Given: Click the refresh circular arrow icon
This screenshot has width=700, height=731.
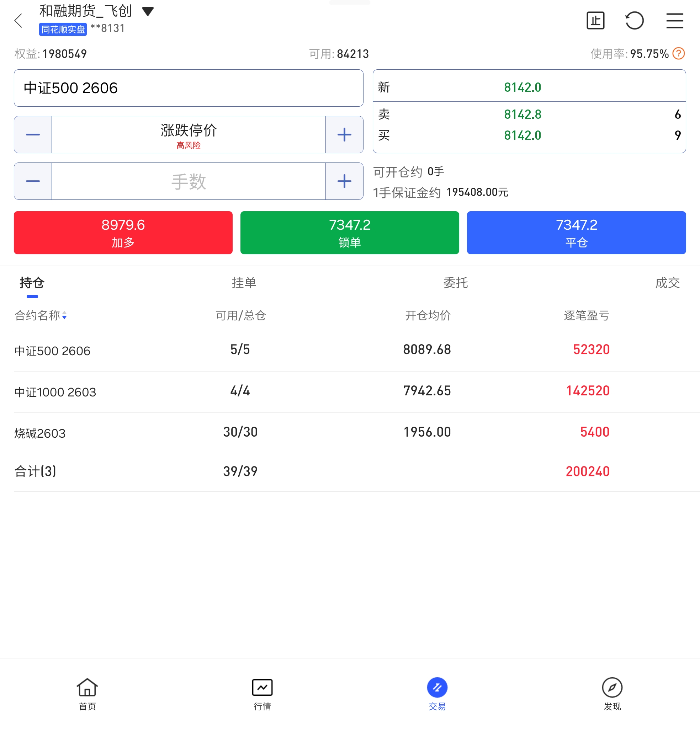Looking at the screenshot, I should 634,21.
